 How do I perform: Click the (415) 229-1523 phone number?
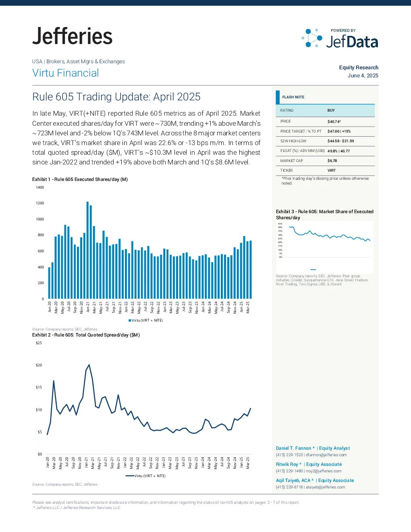click(x=289, y=455)
